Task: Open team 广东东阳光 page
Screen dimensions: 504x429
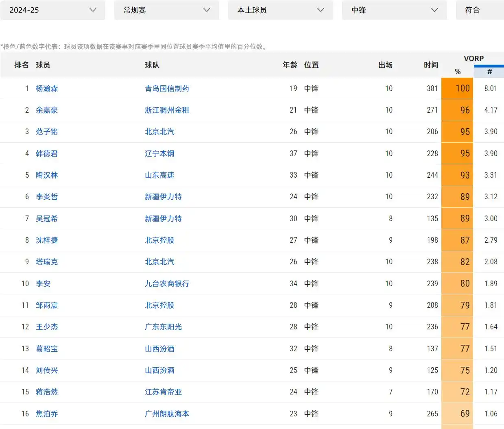Action: 164,327
